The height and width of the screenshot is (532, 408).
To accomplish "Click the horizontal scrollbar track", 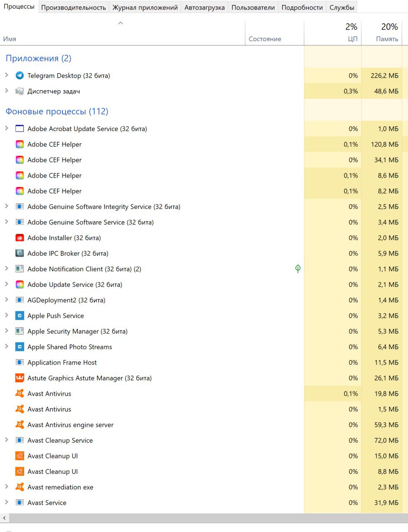I will tap(208, 518).
